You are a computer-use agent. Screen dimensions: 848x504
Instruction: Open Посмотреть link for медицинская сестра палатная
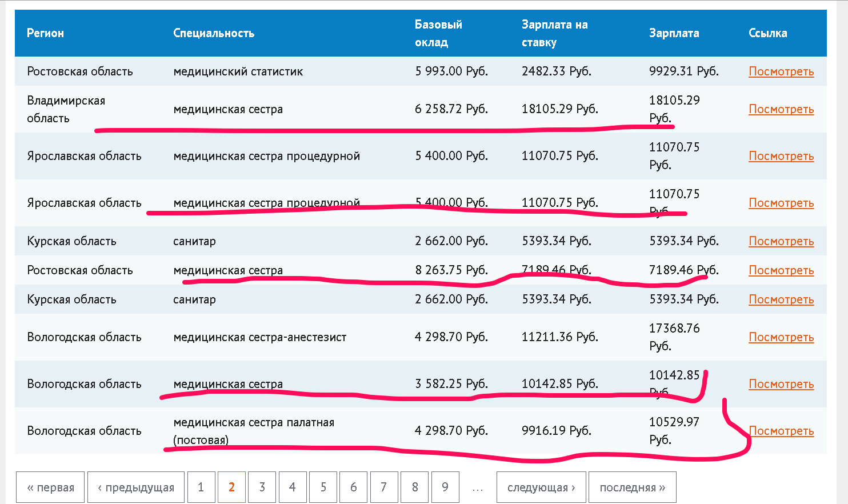781,431
